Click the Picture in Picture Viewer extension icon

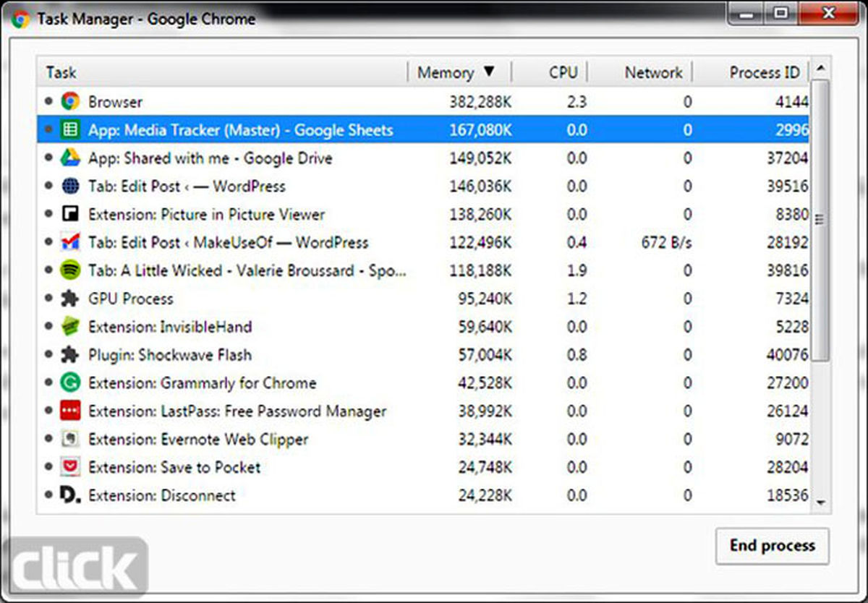(70, 215)
